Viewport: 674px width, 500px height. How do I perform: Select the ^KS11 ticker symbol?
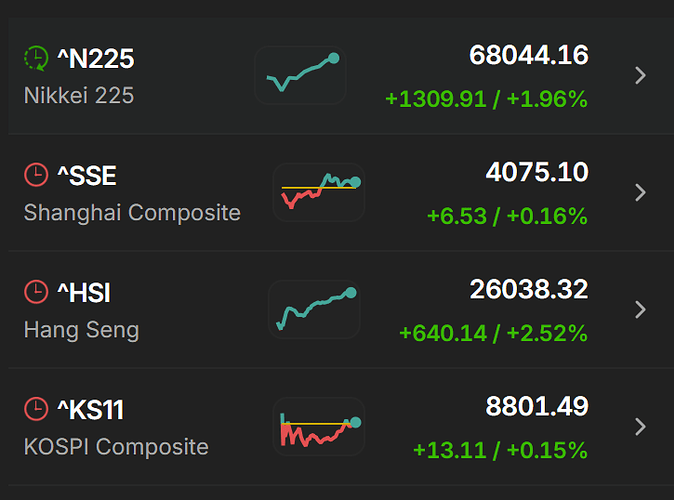click(x=91, y=409)
